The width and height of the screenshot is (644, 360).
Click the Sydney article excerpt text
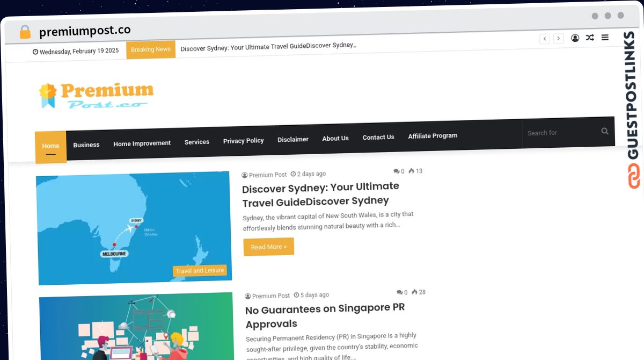[x=328, y=220]
